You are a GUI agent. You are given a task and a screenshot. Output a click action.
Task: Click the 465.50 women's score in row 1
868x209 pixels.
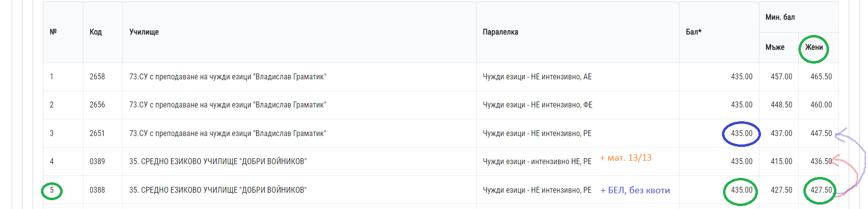click(821, 77)
